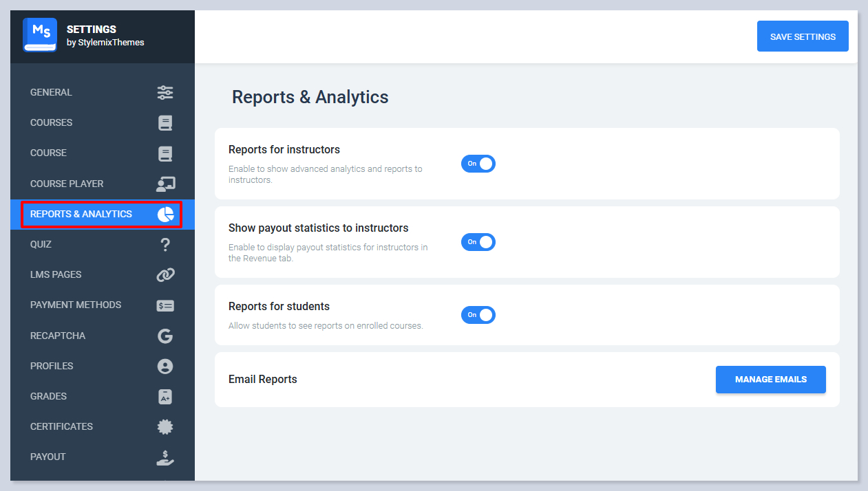
Task: Click the Courses book icon
Action: pos(165,123)
